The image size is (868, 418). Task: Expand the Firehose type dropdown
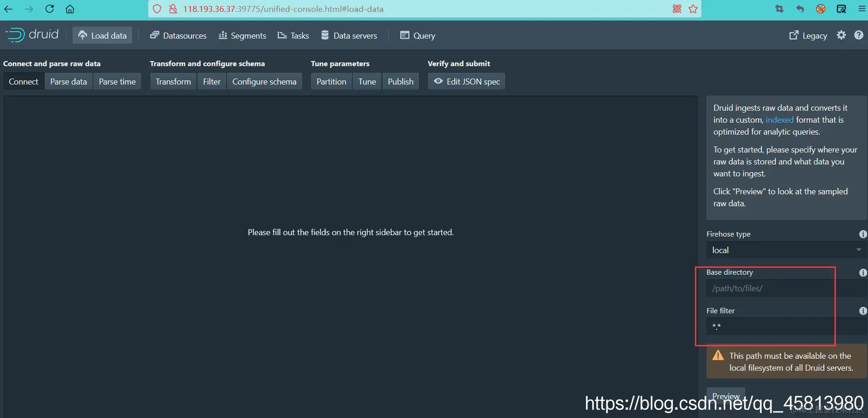[786, 250]
